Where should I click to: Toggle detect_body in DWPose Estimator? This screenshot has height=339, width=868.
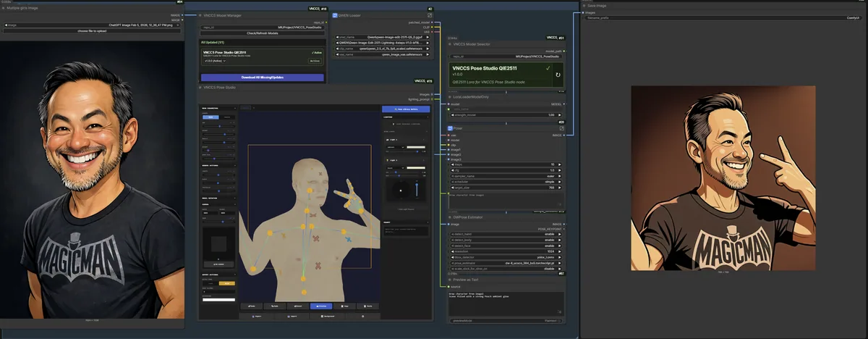click(x=506, y=241)
